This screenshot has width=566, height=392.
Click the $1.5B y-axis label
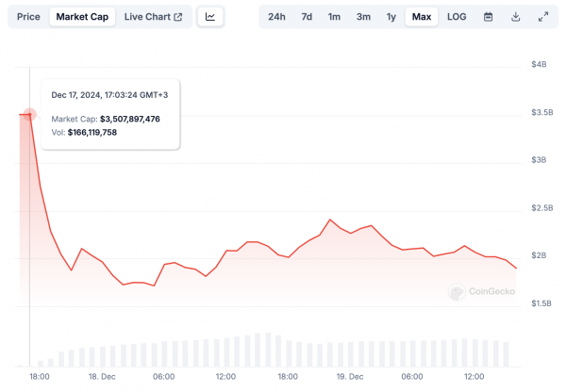point(541,303)
